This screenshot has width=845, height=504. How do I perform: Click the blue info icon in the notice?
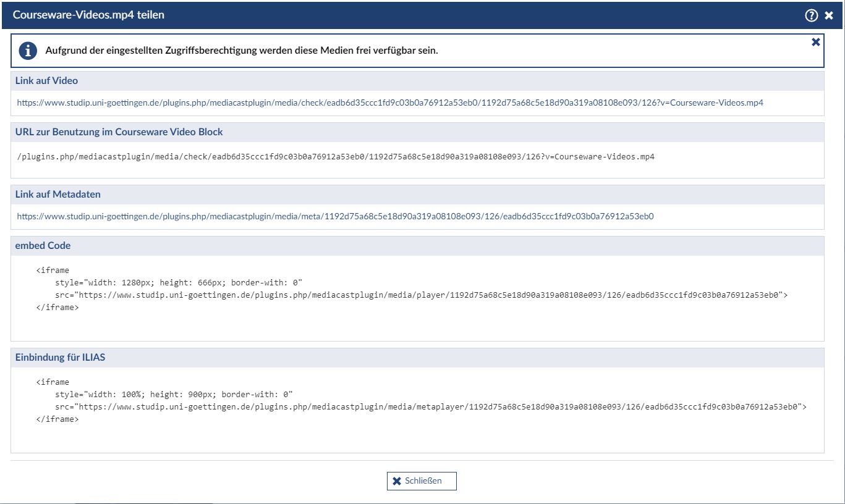[28, 51]
